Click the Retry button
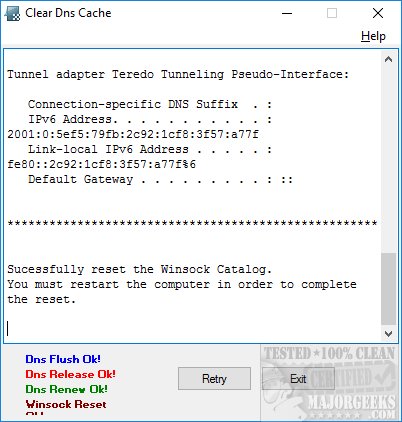Screen dimensions: 402x422 point(214,379)
